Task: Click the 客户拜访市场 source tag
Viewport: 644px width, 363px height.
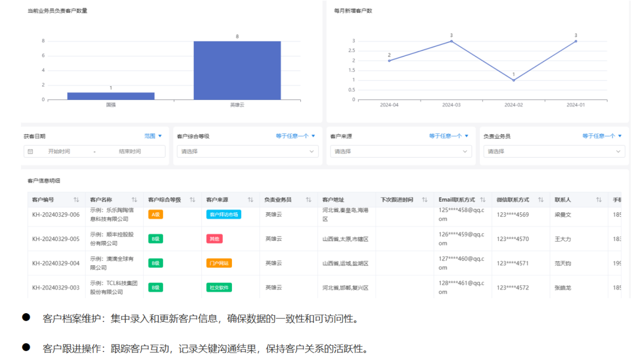Action: (224, 215)
